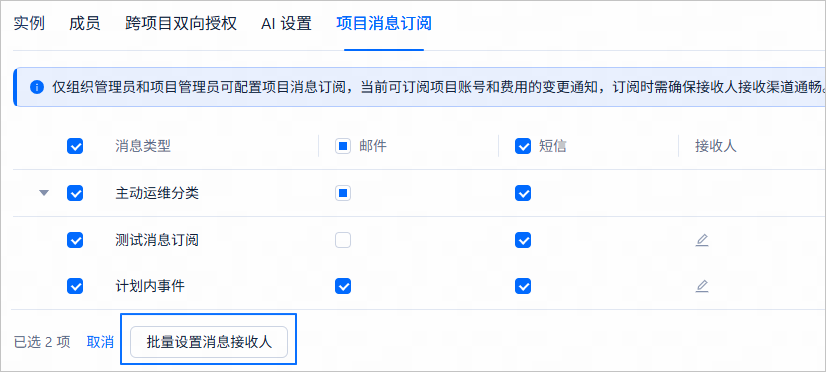The height and width of the screenshot is (372, 826).
Task: Uncheck 邮件 for 计划内事件
Action: pyautogui.click(x=343, y=286)
